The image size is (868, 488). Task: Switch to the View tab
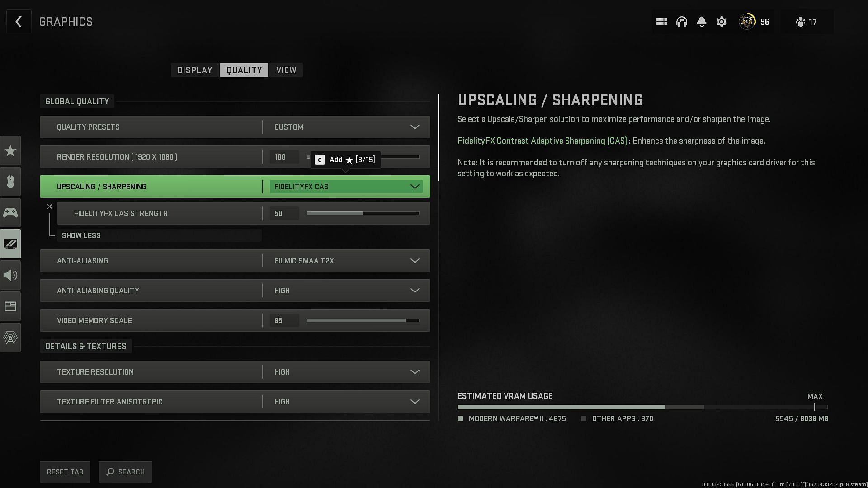286,70
